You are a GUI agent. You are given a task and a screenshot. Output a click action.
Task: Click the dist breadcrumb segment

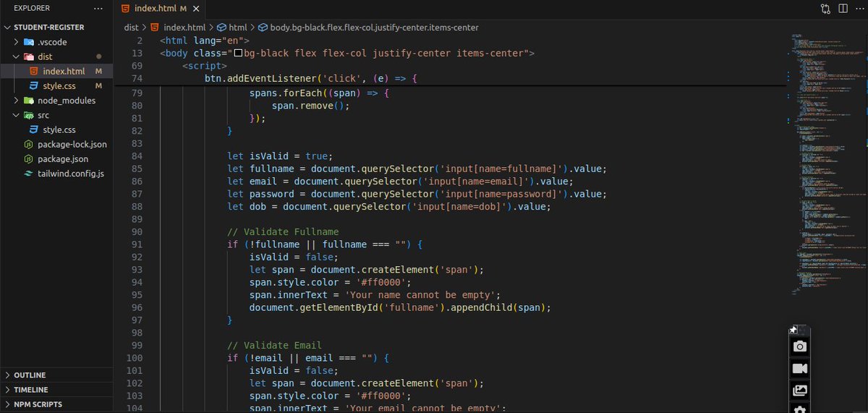[x=131, y=27]
